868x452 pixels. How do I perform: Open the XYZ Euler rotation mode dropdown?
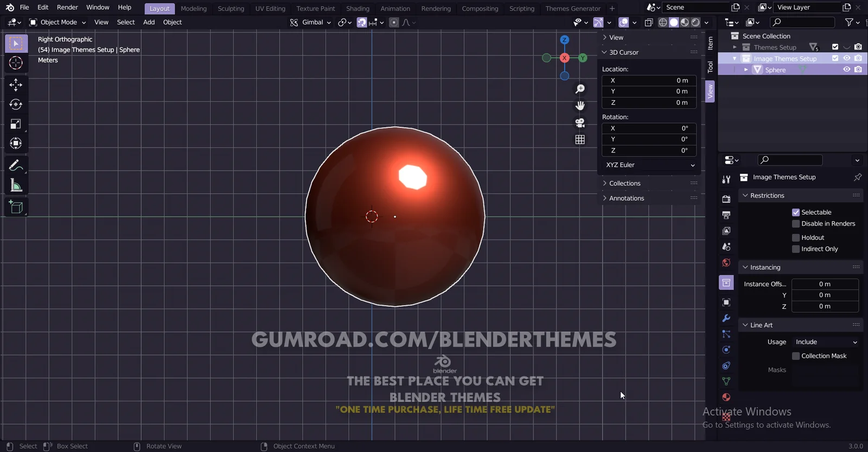(x=649, y=165)
